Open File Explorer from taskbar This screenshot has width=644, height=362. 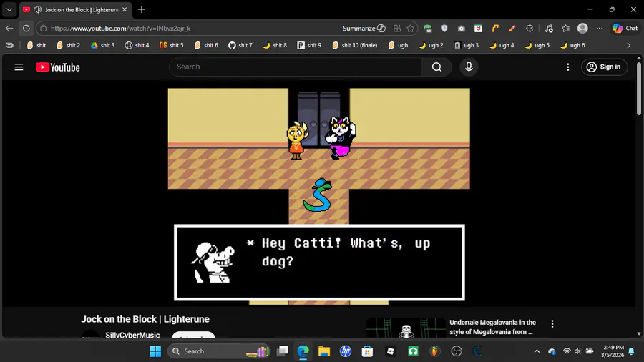(x=324, y=351)
